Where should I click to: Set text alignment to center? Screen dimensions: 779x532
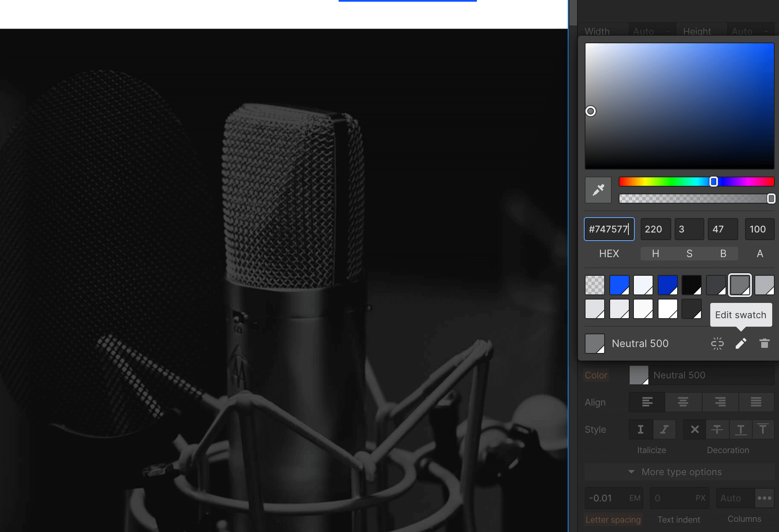click(683, 402)
